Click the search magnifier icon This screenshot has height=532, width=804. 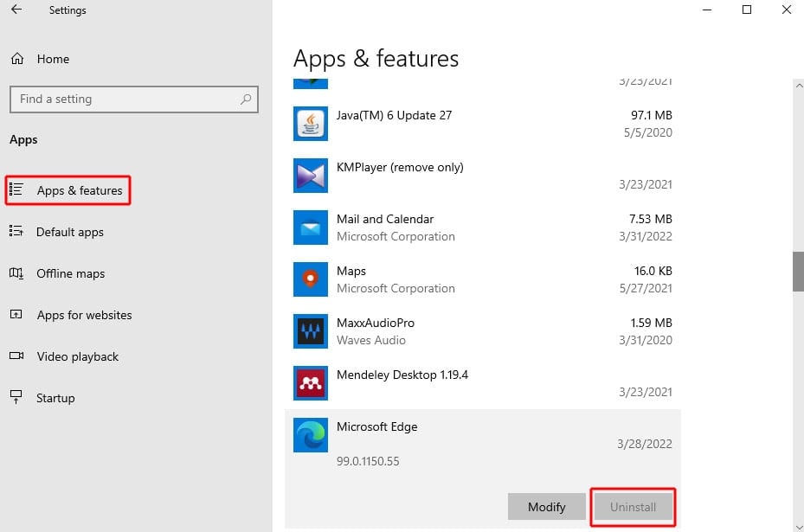(x=246, y=99)
